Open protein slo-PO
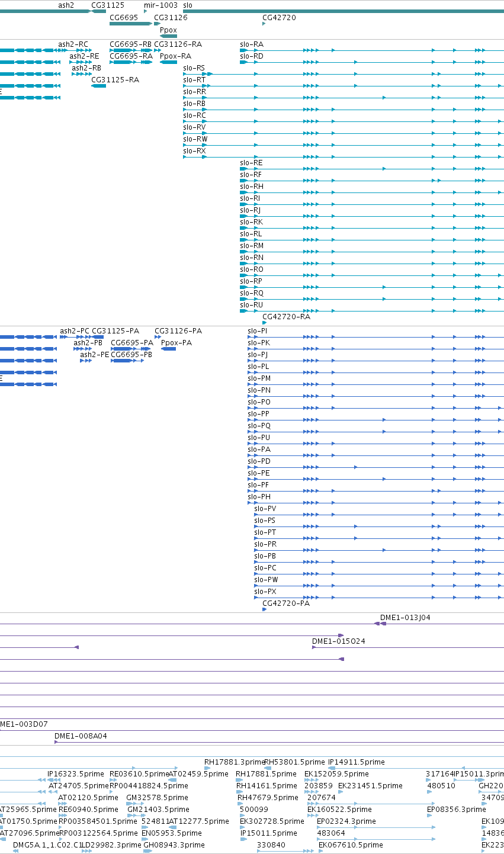504x854 pixels. 259,402
